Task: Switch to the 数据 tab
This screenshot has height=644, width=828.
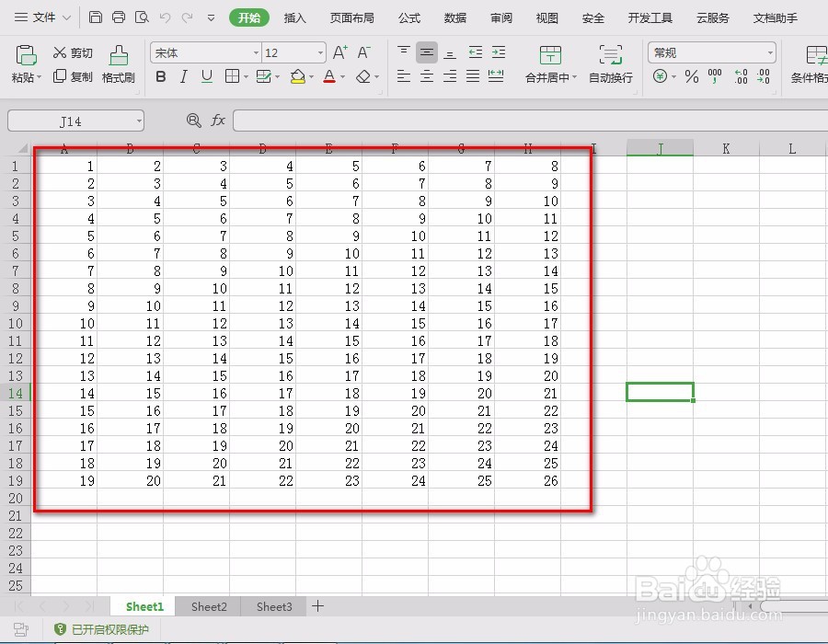Action: (455, 18)
